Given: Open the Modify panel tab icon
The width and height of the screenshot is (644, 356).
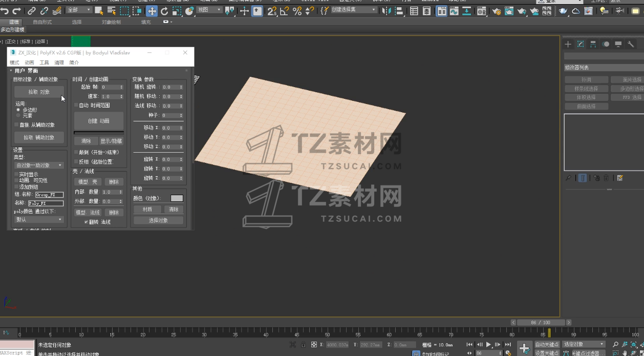Looking at the screenshot, I should pyautogui.click(x=581, y=45).
